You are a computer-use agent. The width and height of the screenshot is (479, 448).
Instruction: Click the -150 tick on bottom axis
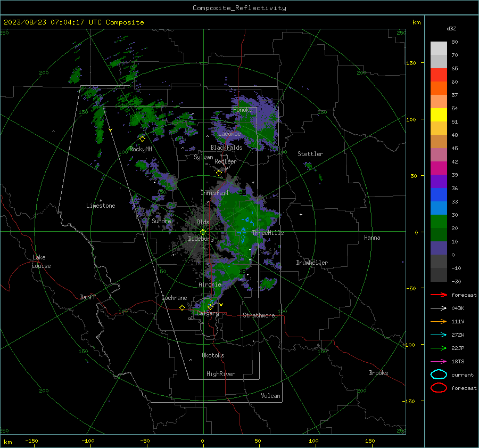(31, 441)
